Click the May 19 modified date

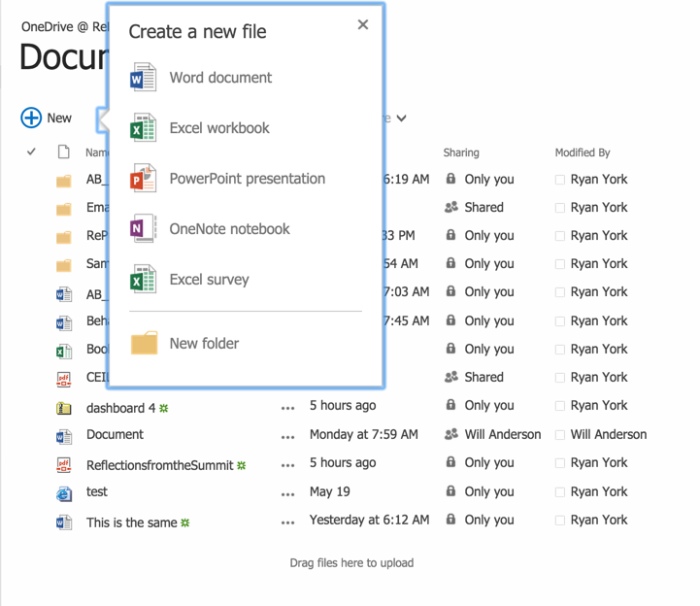[329, 491]
